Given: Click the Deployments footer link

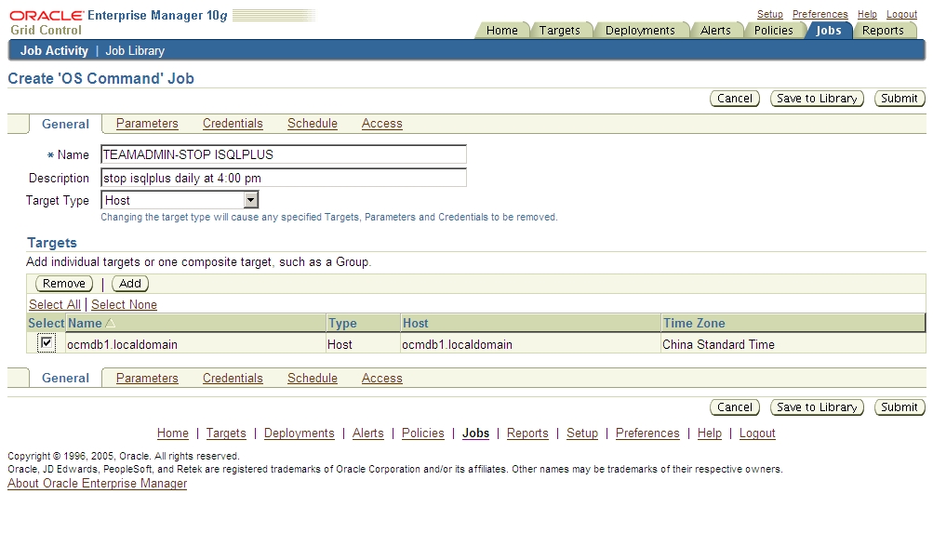Looking at the screenshot, I should click(x=300, y=433).
